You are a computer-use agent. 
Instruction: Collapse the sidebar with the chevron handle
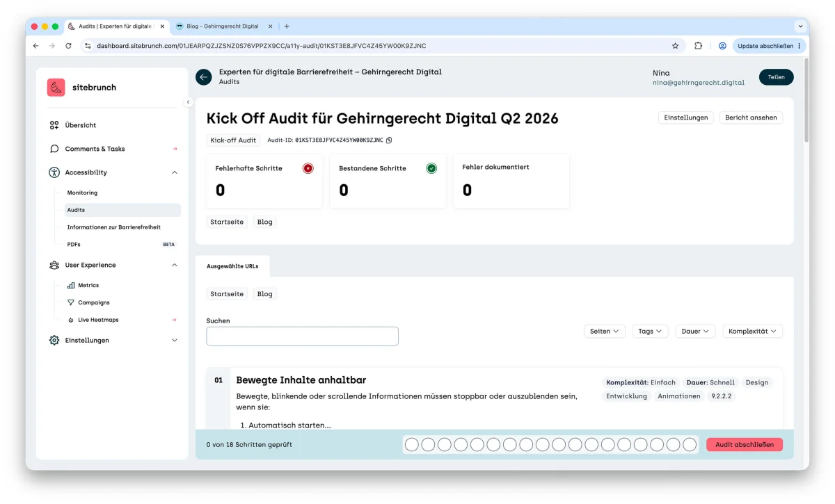(188, 102)
